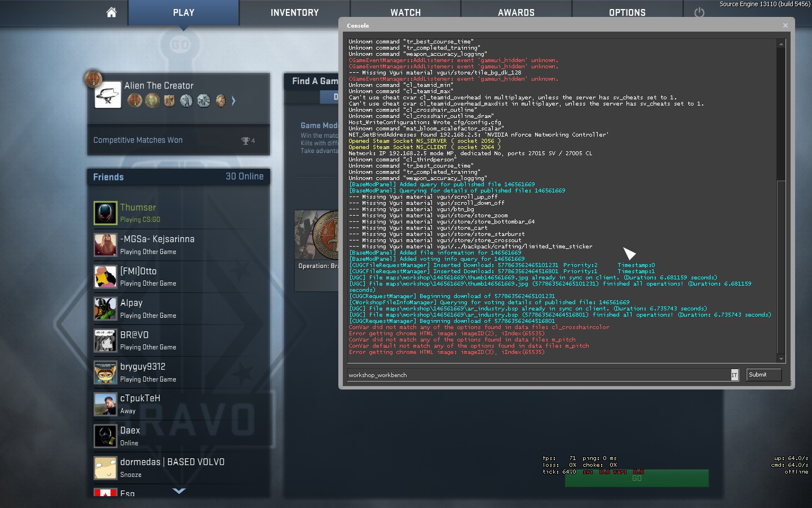Open BR@VO's avatar
This screenshot has width=812, height=508.
click(x=105, y=340)
